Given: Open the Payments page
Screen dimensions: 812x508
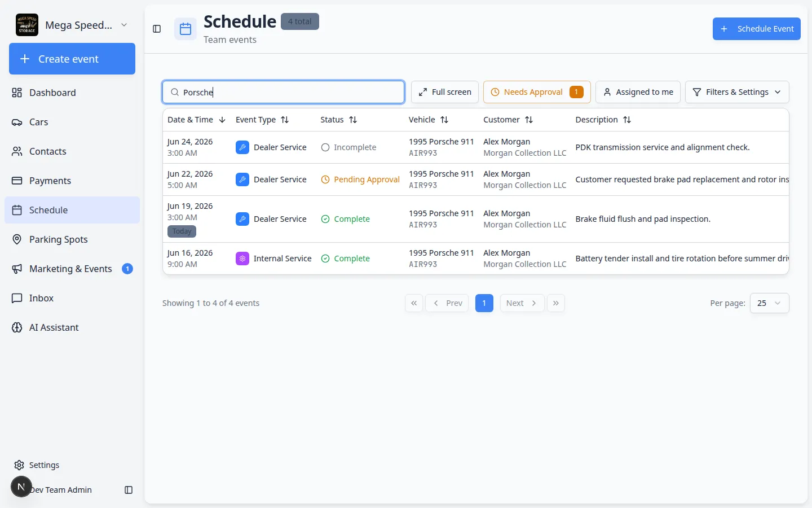Looking at the screenshot, I should [72, 181].
